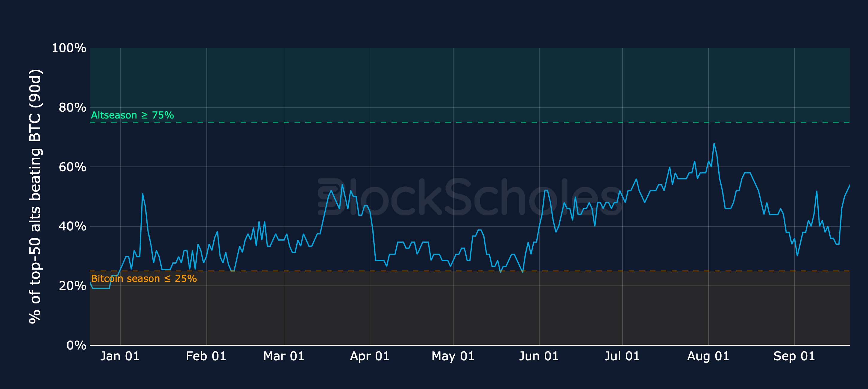
Task: Click the 20% y-axis tick label
Action: 72,286
